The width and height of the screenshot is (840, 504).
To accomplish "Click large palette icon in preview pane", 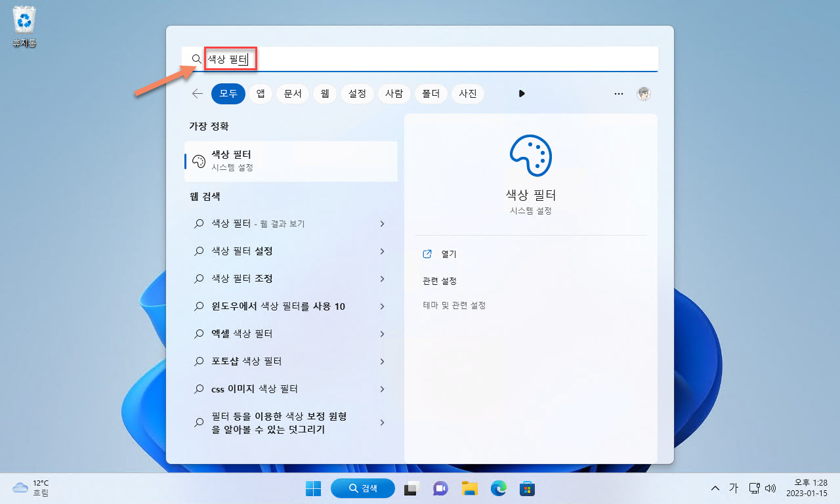I will pos(531,154).
